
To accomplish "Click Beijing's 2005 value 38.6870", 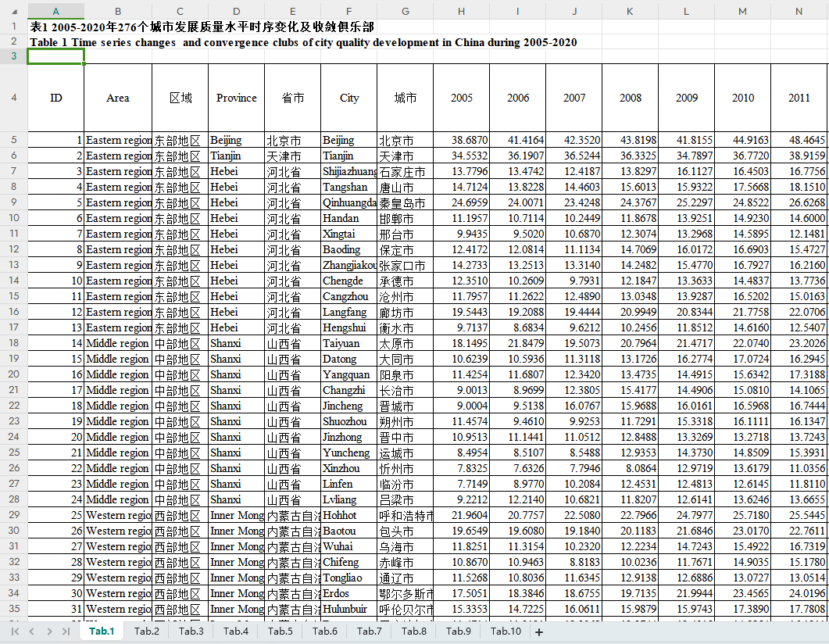I will [461, 140].
